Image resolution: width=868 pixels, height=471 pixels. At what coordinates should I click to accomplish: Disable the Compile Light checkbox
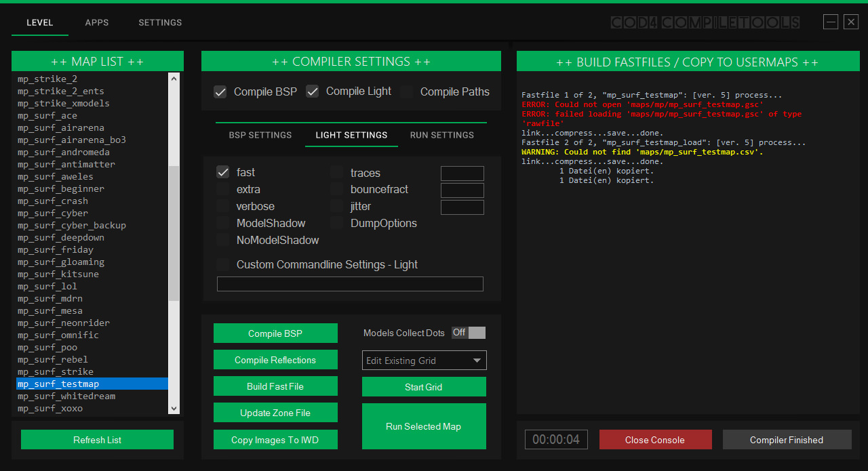point(313,91)
